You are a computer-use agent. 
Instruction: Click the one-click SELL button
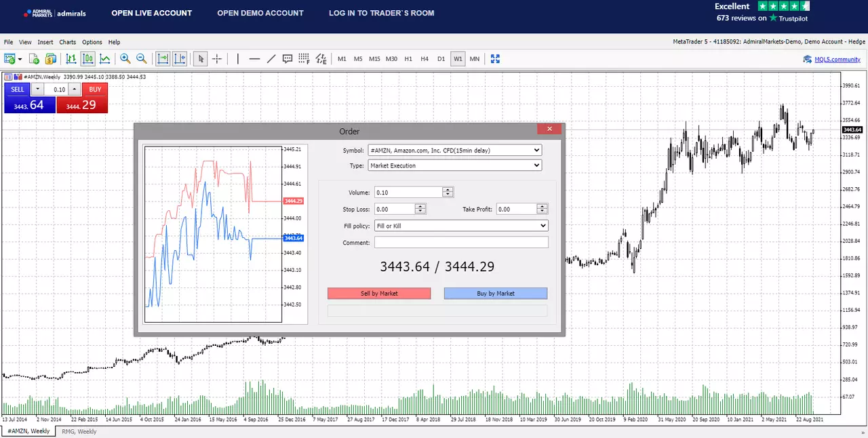pos(17,89)
